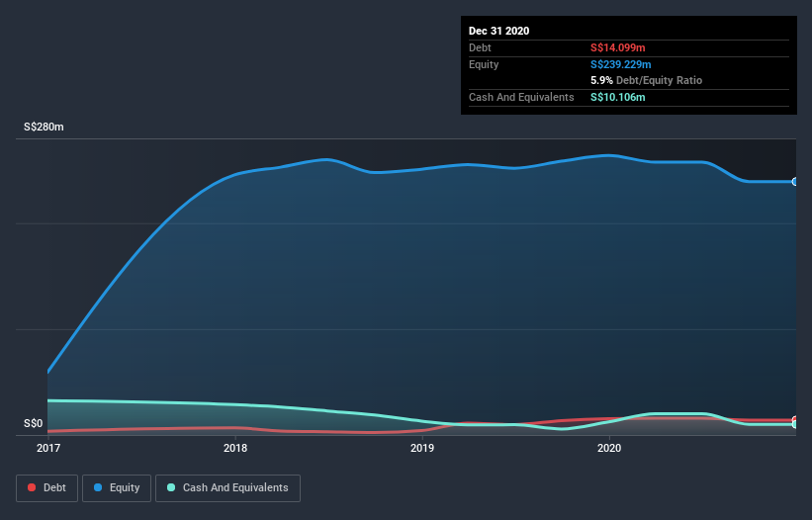
Task: Click the teal Cash endpoint marker
Action: [x=795, y=424]
